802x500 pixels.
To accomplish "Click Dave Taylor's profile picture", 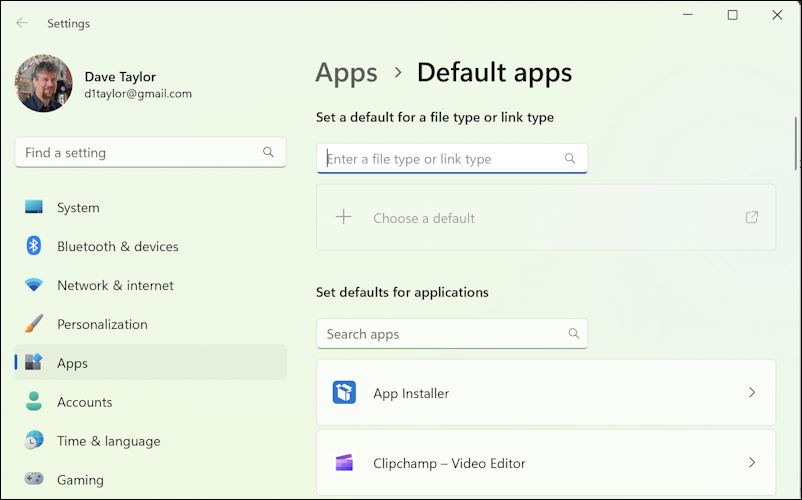I will click(x=44, y=84).
